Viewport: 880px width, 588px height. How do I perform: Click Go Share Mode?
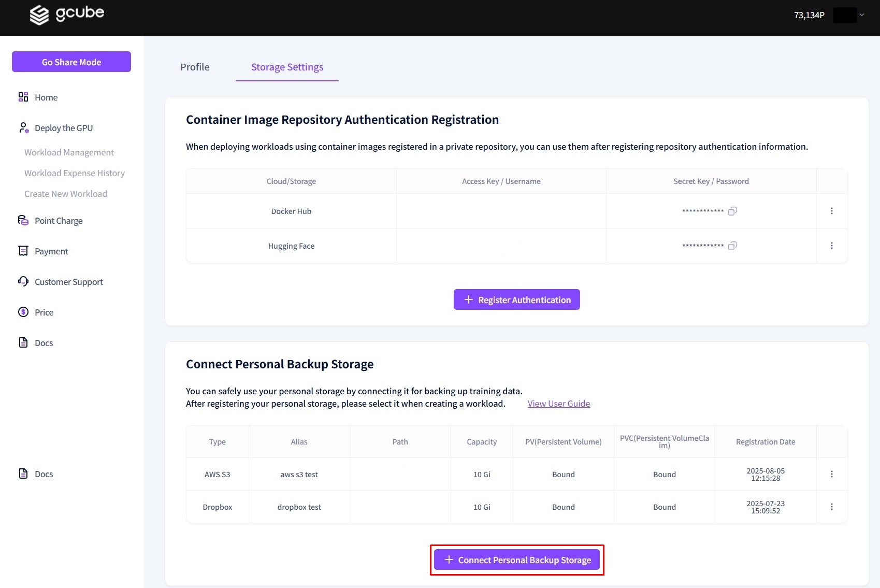[x=71, y=62]
